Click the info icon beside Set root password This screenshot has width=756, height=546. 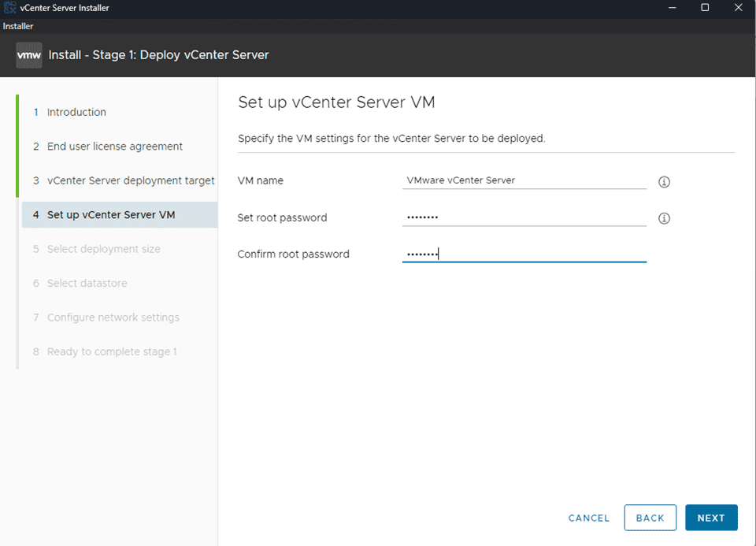pos(664,218)
